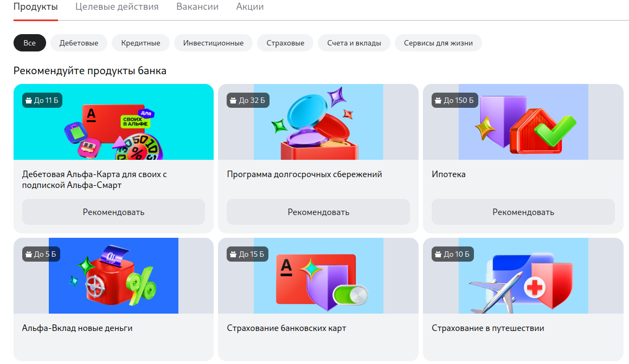Open the Вакансии tab
The image size is (629, 364).
[x=197, y=7]
